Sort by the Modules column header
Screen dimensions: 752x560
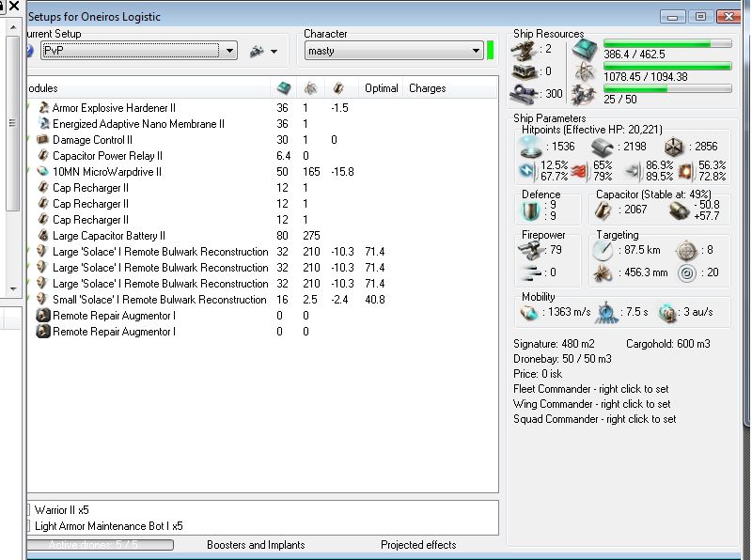tap(149, 88)
